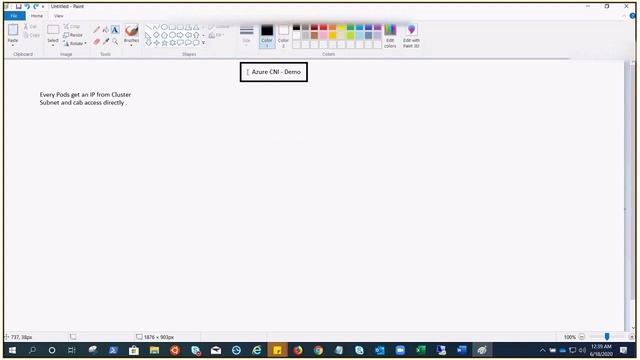Viewport: 640px width, 360px height.
Task: Open Edit colors dialog
Action: tap(390, 36)
